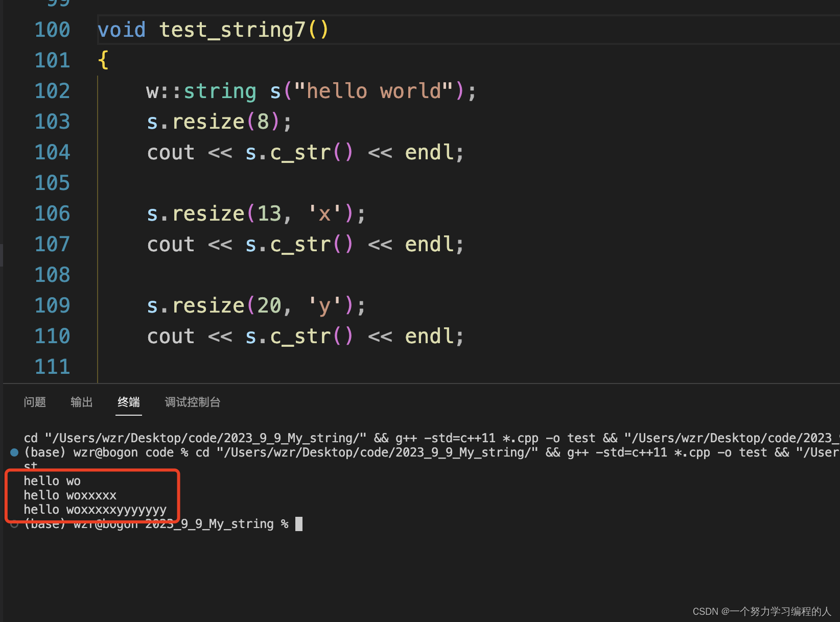
Task: Click line number 104 in the gutter
Action: tap(52, 152)
